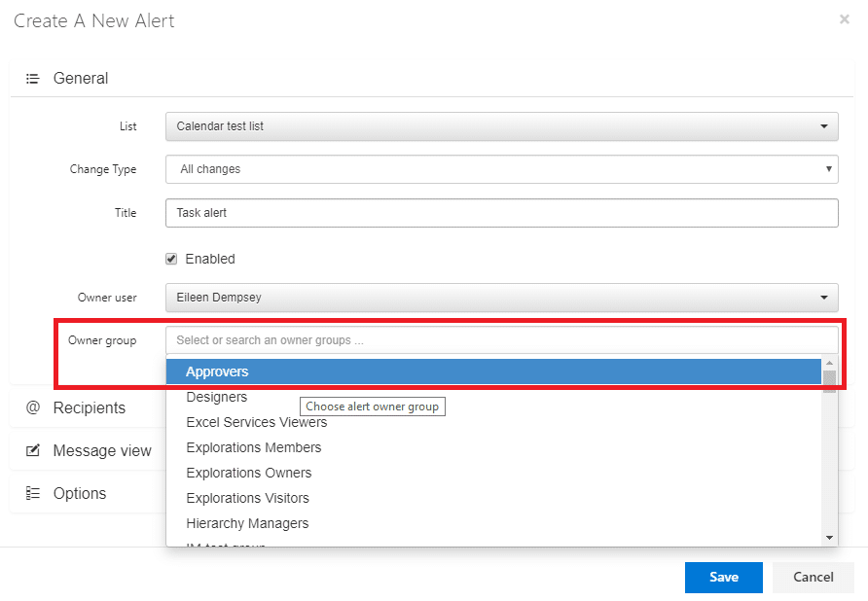Screen dimensions: 868x601
Task: Select Hierarchy Managers group
Action: (x=493, y=523)
